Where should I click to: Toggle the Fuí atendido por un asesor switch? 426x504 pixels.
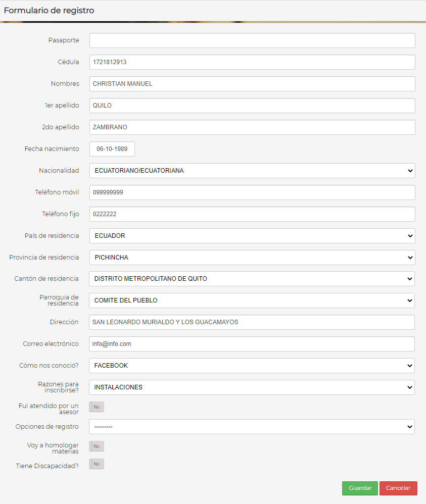tap(96, 407)
